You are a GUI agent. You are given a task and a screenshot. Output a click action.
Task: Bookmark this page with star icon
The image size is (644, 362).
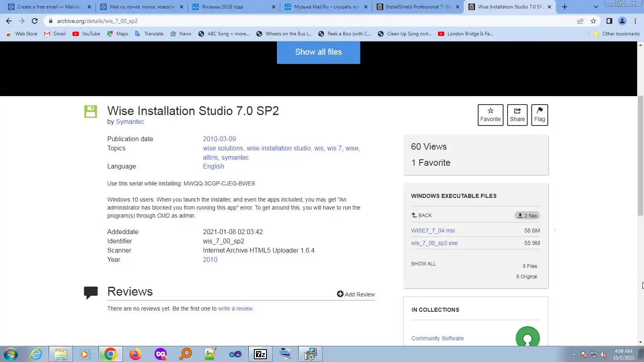(593, 21)
